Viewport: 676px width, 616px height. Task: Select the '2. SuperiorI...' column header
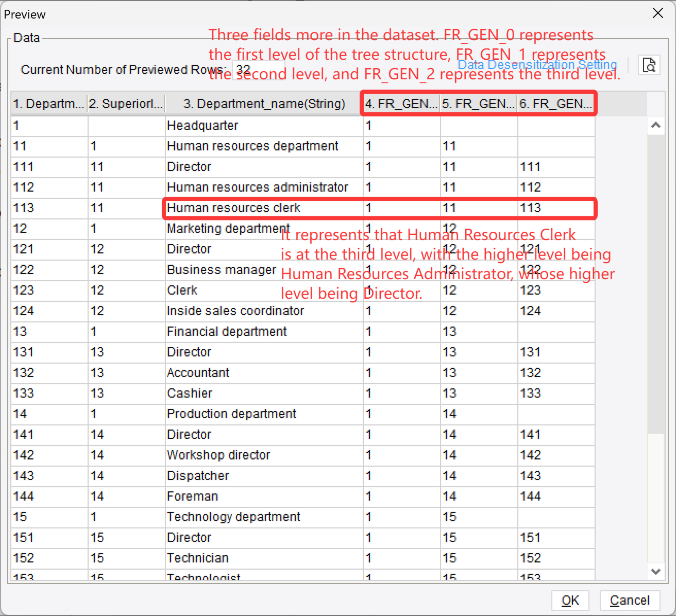coord(126,104)
